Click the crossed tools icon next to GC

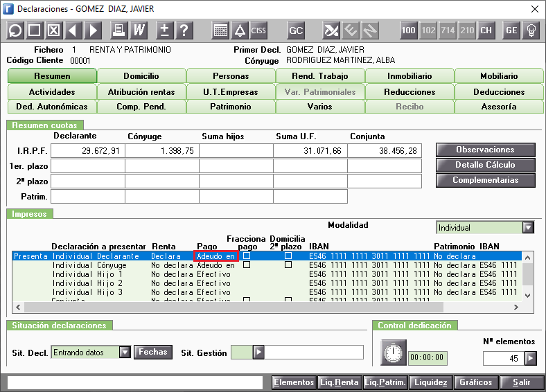(x=331, y=30)
